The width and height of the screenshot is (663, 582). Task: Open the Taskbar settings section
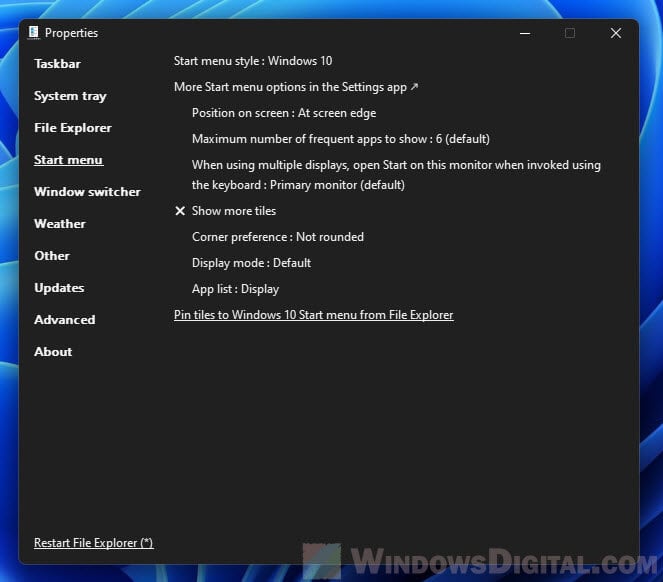point(57,64)
